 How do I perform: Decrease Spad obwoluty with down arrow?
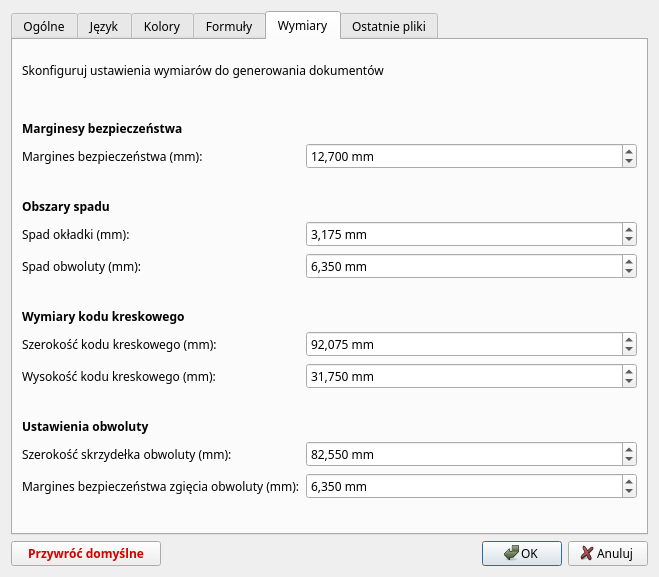click(628, 272)
